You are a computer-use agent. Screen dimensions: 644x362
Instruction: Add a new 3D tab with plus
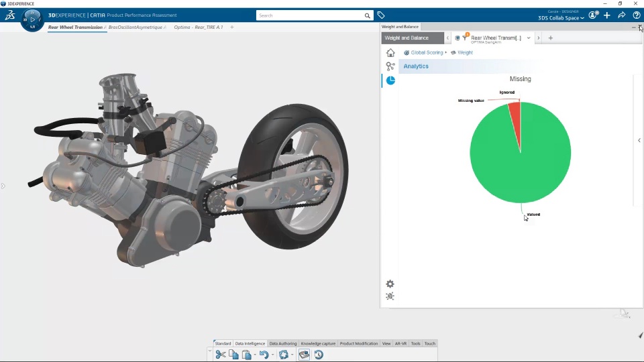tap(232, 27)
